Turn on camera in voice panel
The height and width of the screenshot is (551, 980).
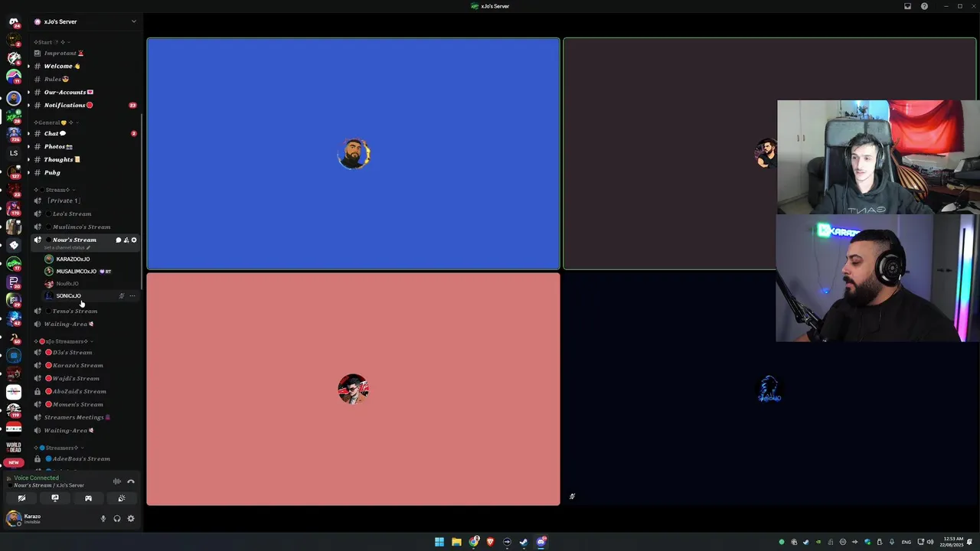(x=21, y=498)
